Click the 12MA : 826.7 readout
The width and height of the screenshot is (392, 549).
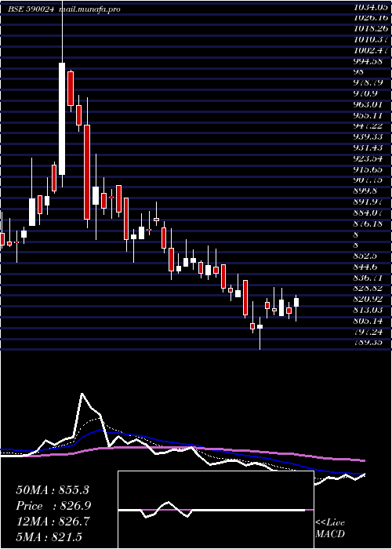pyautogui.click(x=53, y=522)
